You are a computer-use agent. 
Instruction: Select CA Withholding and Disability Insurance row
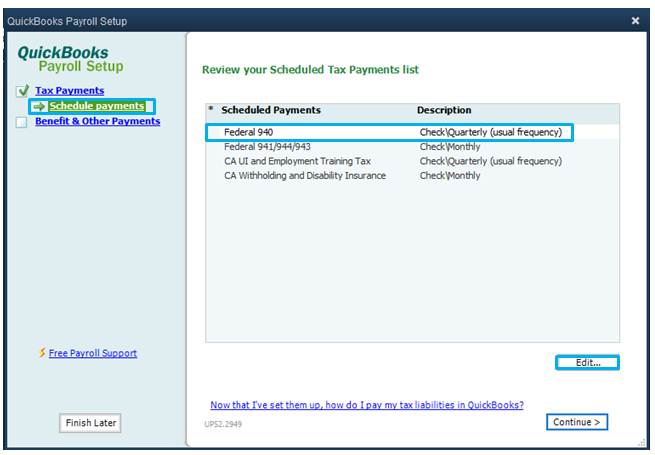412,175
